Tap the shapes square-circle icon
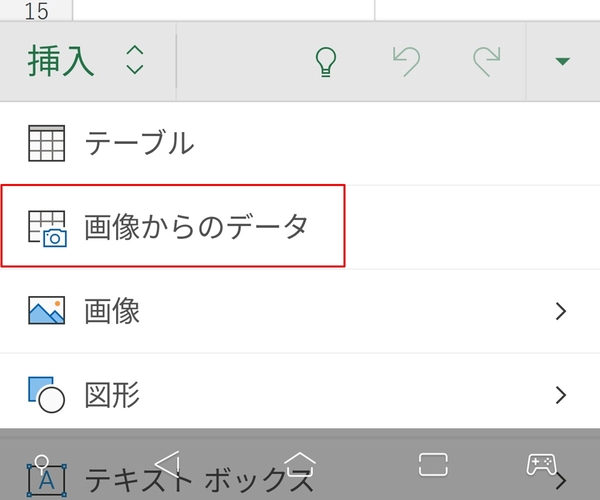The image size is (600, 500). click(46, 394)
